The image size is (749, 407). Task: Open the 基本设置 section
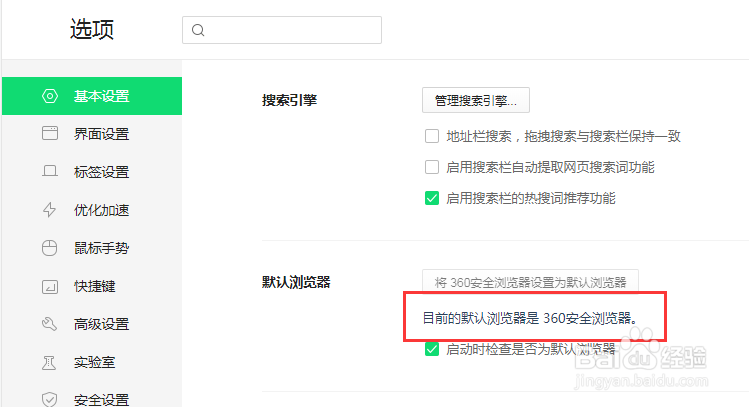click(x=92, y=96)
